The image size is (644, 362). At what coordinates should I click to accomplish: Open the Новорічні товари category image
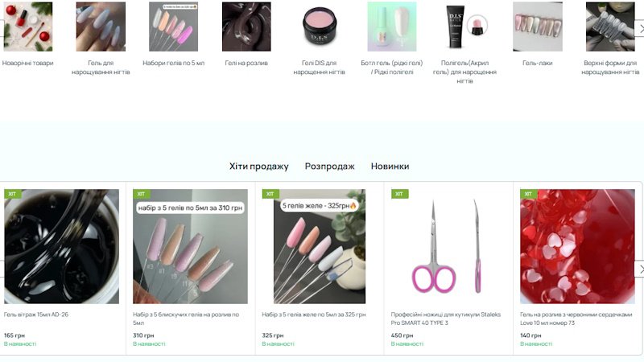(x=28, y=27)
